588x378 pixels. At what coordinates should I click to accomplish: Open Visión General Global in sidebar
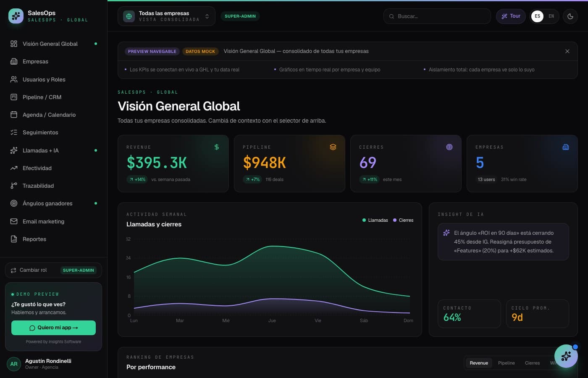pyautogui.click(x=53, y=44)
